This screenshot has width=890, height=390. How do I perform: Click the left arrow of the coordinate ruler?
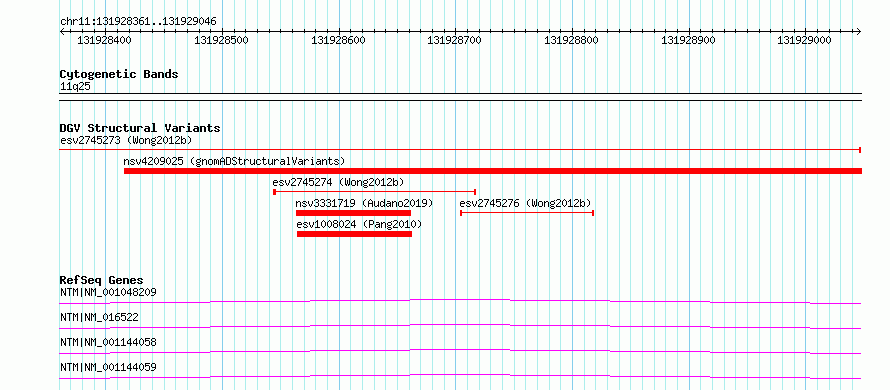(62, 31)
